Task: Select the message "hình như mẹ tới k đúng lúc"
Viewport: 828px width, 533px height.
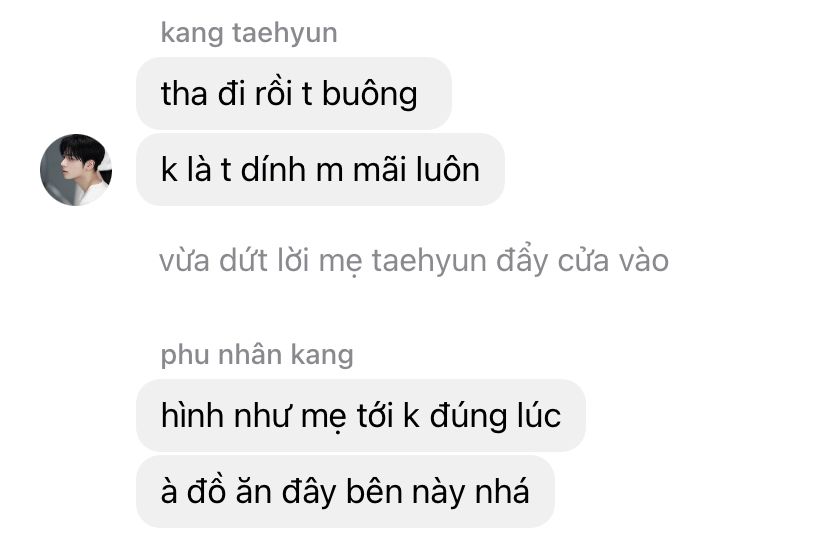Action: (361, 415)
